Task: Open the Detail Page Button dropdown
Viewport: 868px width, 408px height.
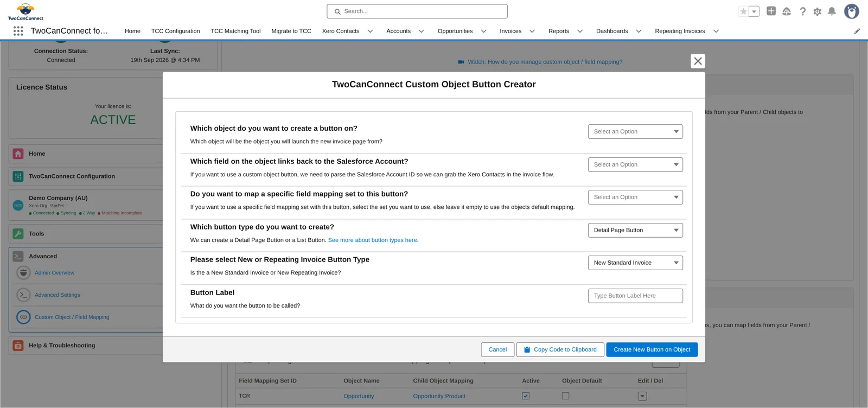Action: point(635,231)
